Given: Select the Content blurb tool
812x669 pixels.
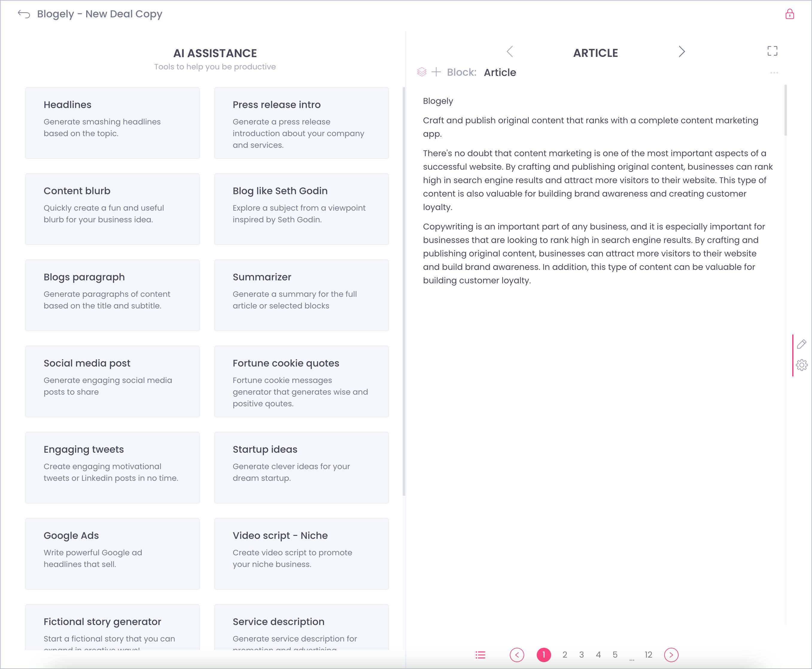Looking at the screenshot, I should click(112, 209).
